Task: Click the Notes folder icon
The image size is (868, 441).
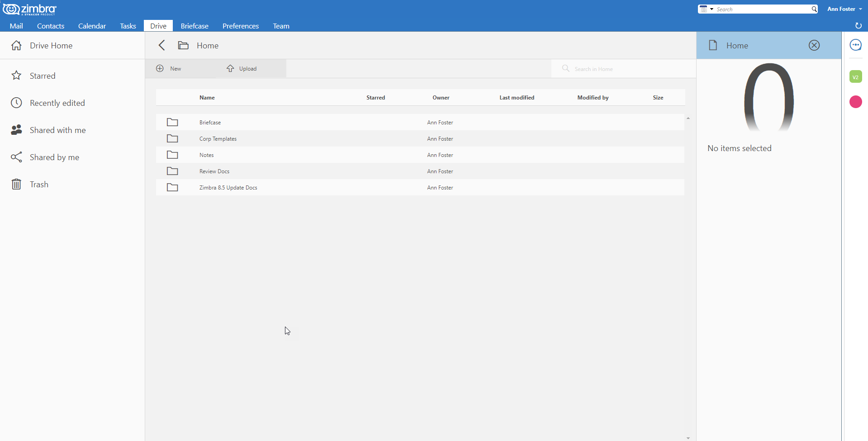Action: click(x=172, y=155)
